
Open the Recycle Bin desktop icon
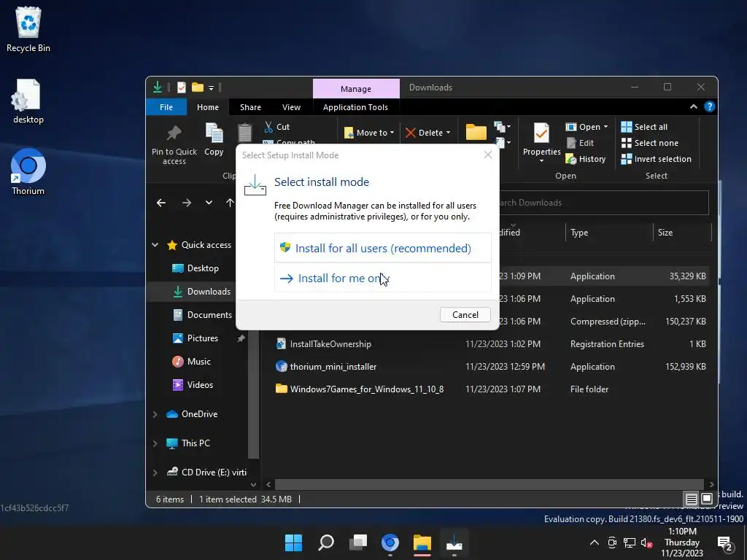pos(28,29)
